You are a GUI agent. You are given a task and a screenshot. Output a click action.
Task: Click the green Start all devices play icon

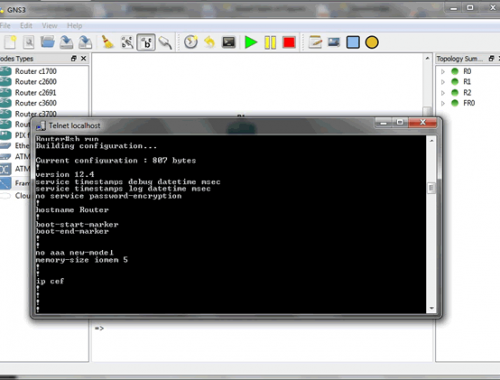coord(251,43)
